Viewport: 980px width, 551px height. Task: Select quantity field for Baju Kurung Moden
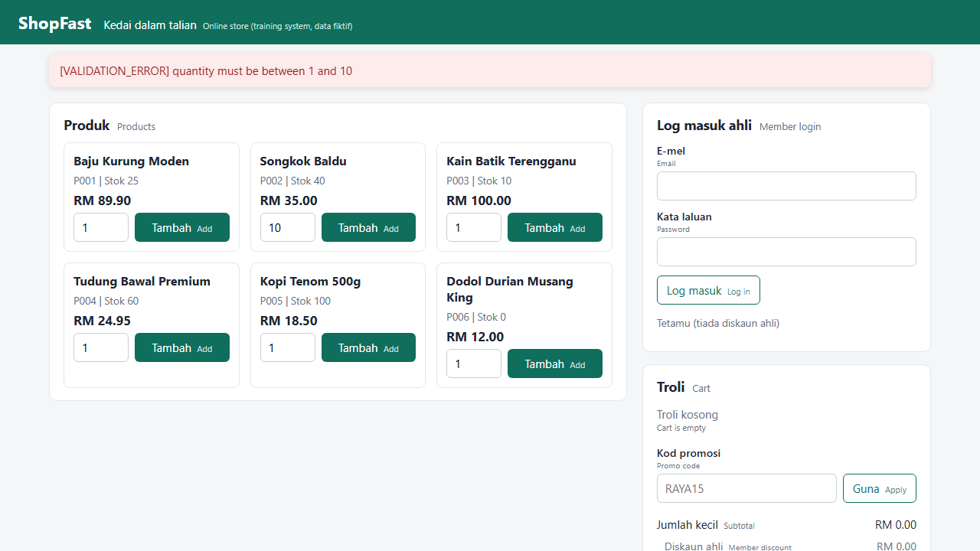(x=101, y=227)
